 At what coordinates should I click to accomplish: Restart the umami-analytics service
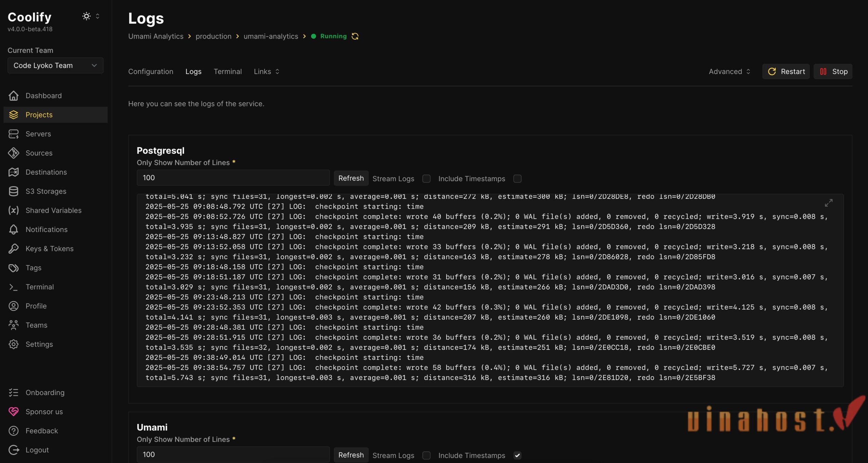click(x=786, y=72)
